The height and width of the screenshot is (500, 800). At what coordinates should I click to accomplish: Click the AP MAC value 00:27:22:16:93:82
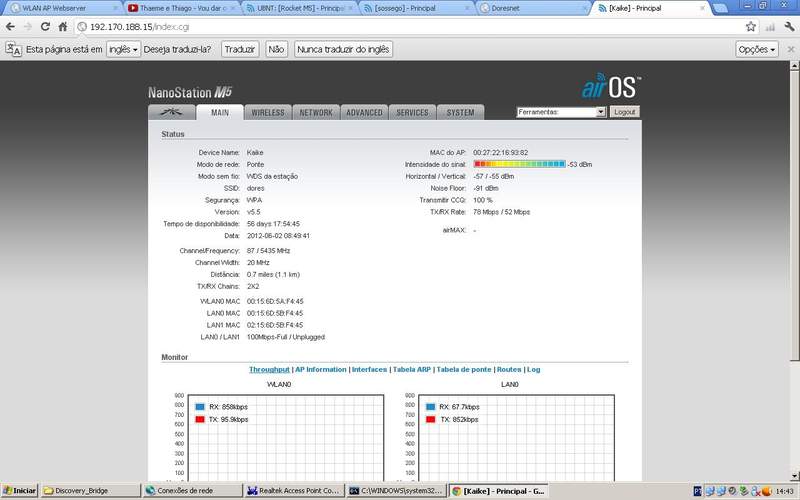coord(501,153)
